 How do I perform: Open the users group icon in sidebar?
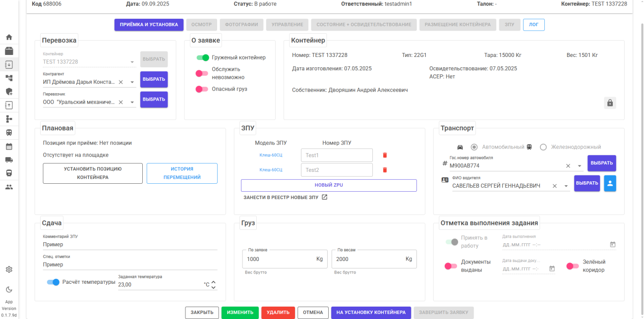pyautogui.click(x=9, y=187)
